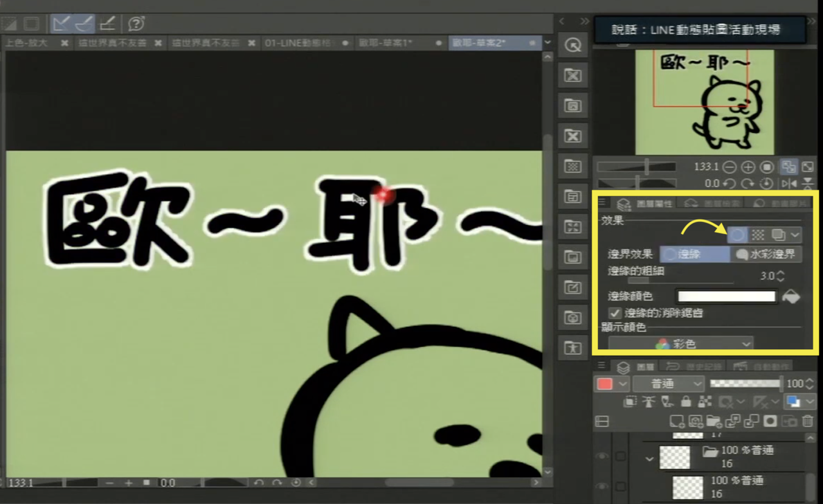
Task: Toggle the snap to grid icon
Action: 107,24
